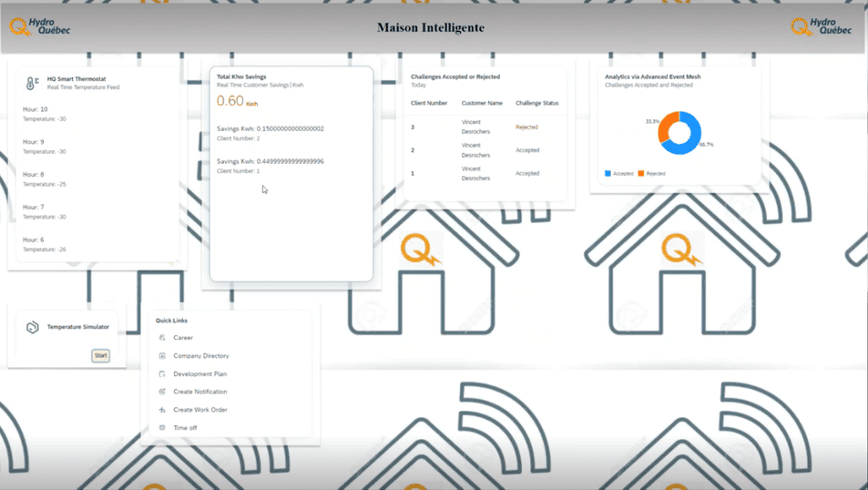
Task: Open the Company Directory link
Action: tap(201, 355)
